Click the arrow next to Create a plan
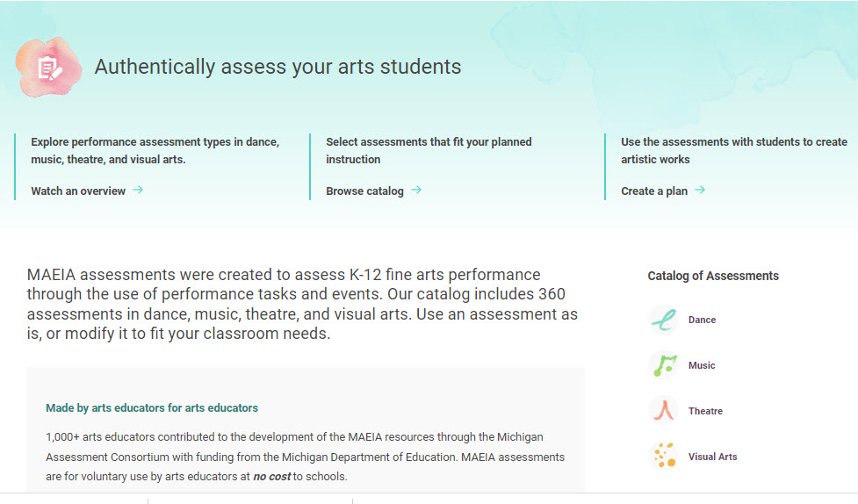The image size is (858, 504). pyautogui.click(x=700, y=190)
